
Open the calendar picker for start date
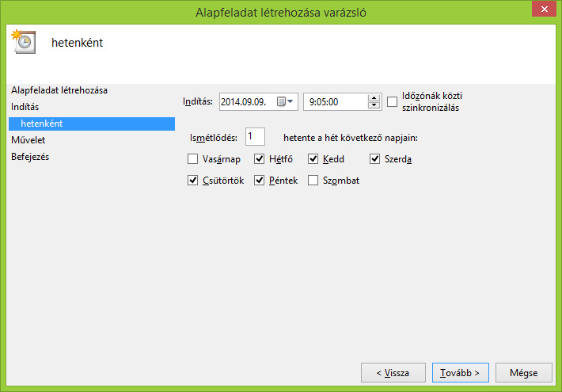[x=285, y=101]
